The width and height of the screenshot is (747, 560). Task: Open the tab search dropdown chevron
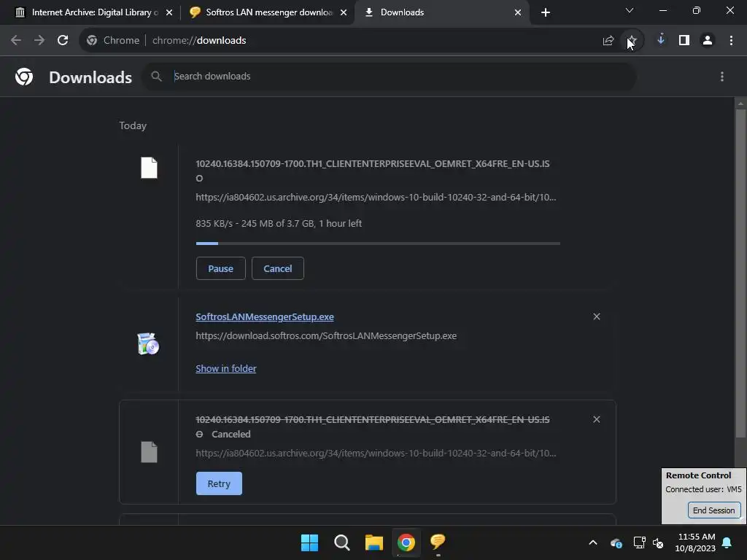pyautogui.click(x=630, y=10)
